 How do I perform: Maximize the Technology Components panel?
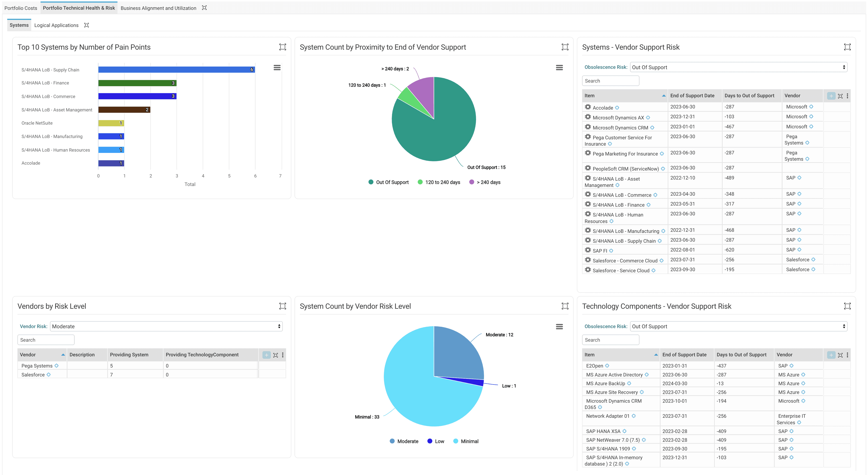(847, 306)
